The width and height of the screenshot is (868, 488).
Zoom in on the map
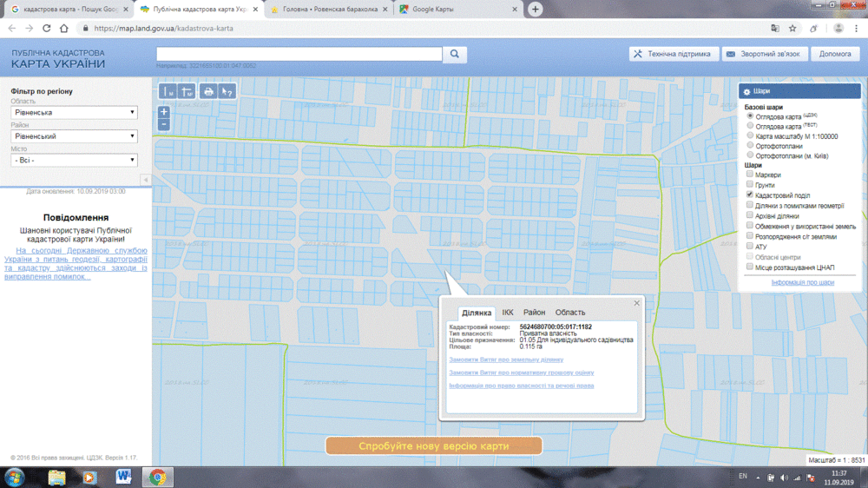tap(164, 112)
